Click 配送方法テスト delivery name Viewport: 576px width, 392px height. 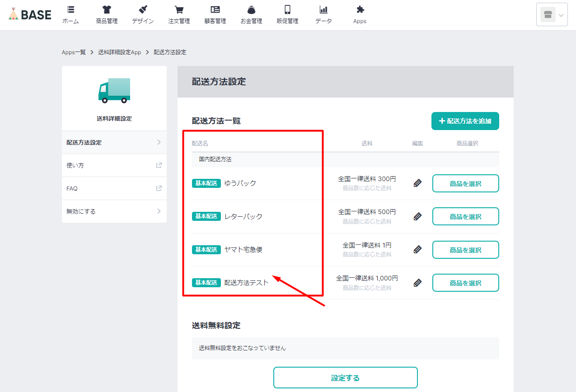247,283
